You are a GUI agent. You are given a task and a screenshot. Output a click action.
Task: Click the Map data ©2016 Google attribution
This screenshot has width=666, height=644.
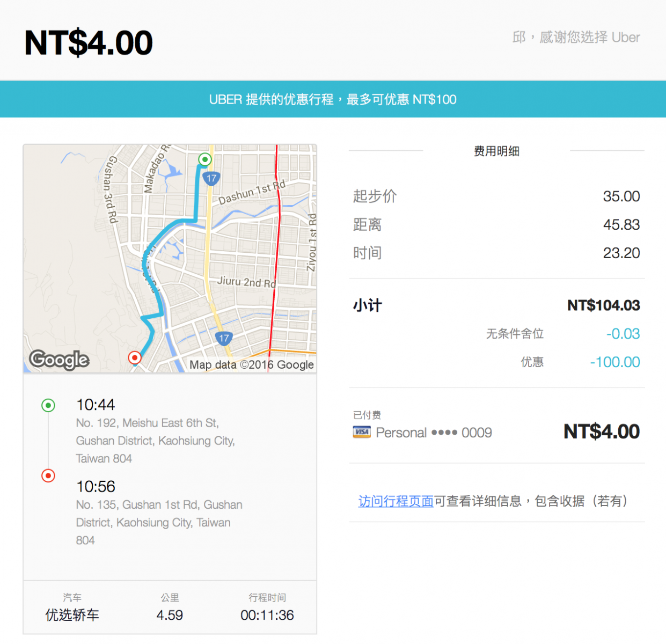pyautogui.click(x=252, y=365)
